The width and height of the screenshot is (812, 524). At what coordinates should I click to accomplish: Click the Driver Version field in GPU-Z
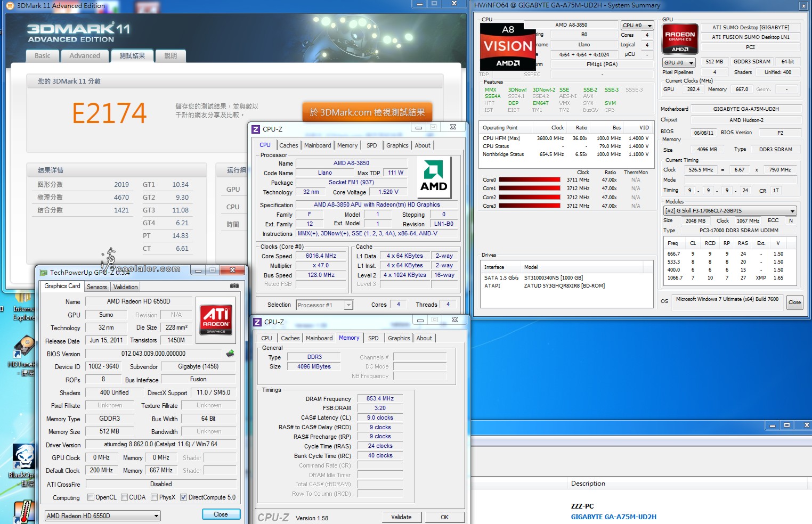160,444
